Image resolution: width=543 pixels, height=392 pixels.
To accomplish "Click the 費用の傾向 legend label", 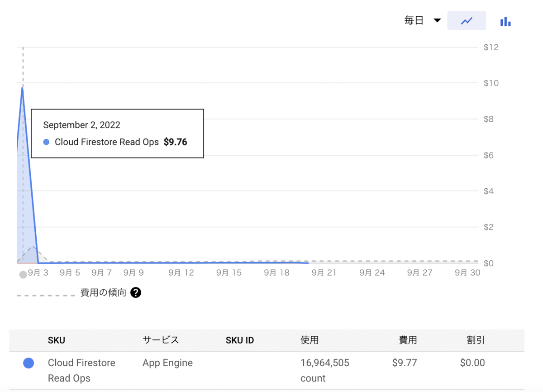I will click(103, 292).
